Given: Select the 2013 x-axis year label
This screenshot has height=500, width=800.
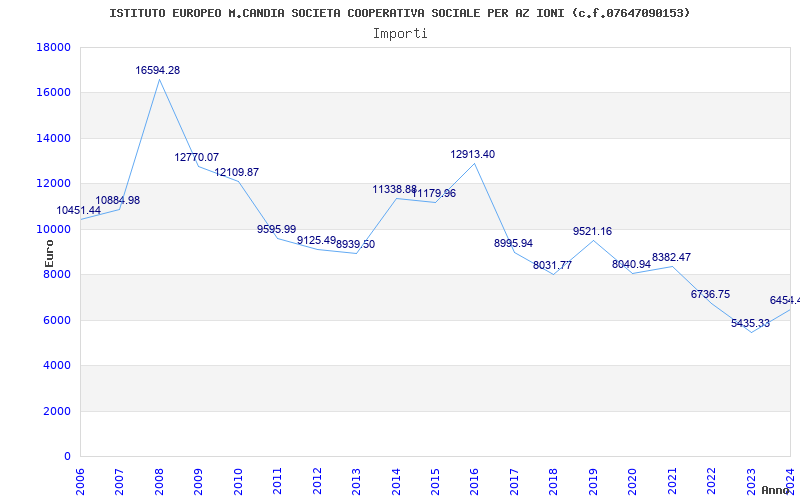Looking at the screenshot, I should coord(357,482).
